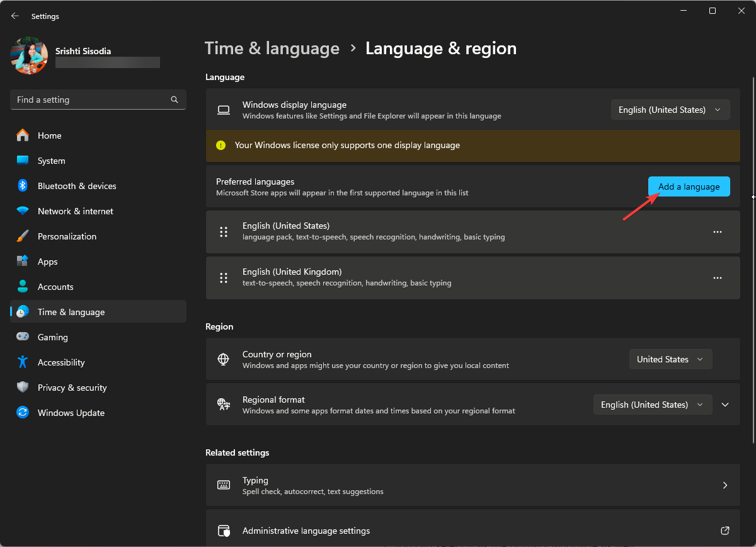The height and width of the screenshot is (547, 756).
Task: Open Privacy & security settings
Action: (73, 388)
